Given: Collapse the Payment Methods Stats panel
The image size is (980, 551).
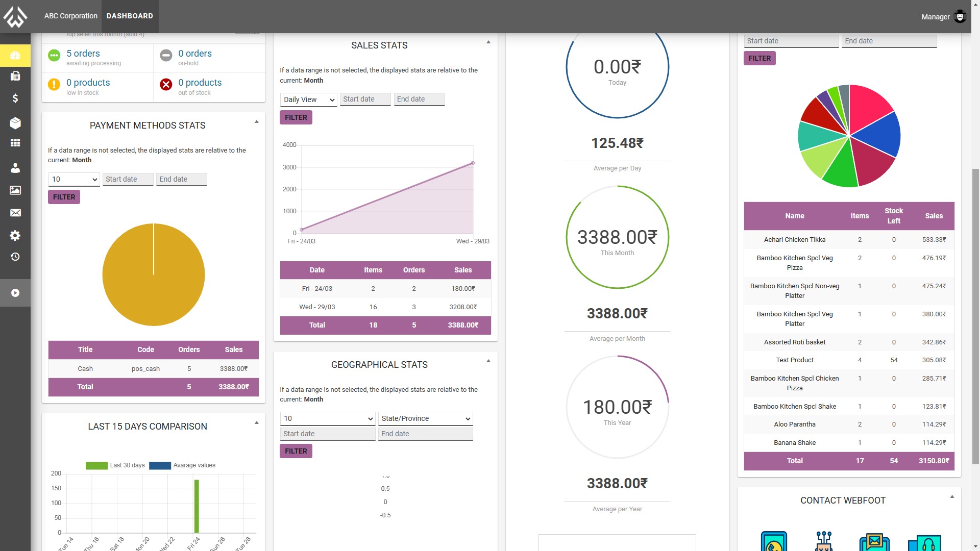Looking at the screenshot, I should coord(257,122).
